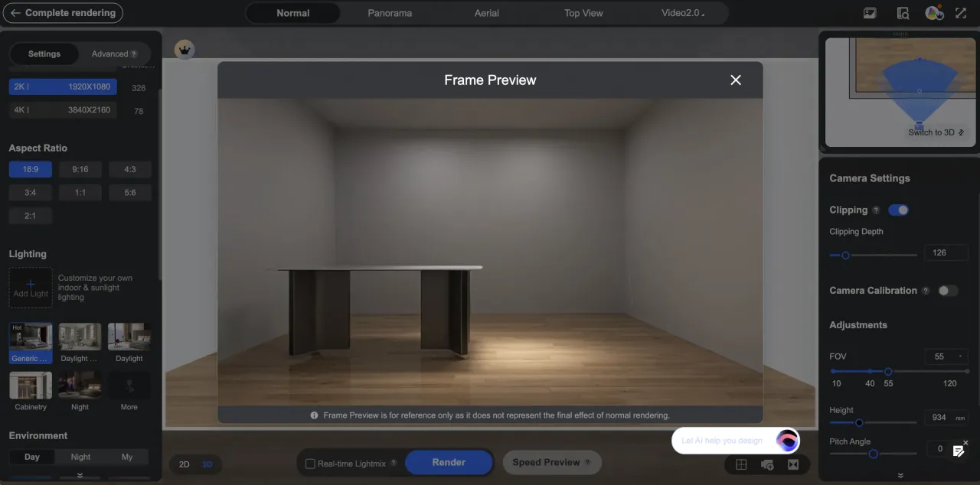The height and width of the screenshot is (485, 980).
Task: Open the Video2.0 dropdown tab
Action: [682, 13]
